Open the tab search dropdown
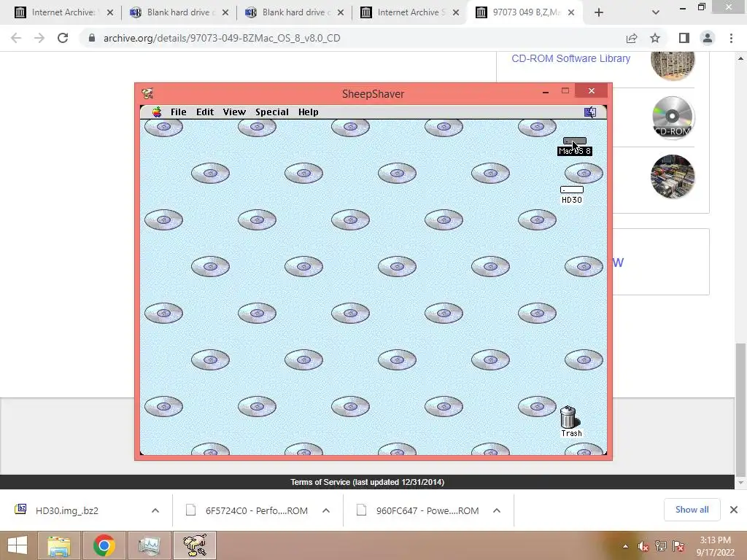747x560 pixels. pos(656,12)
